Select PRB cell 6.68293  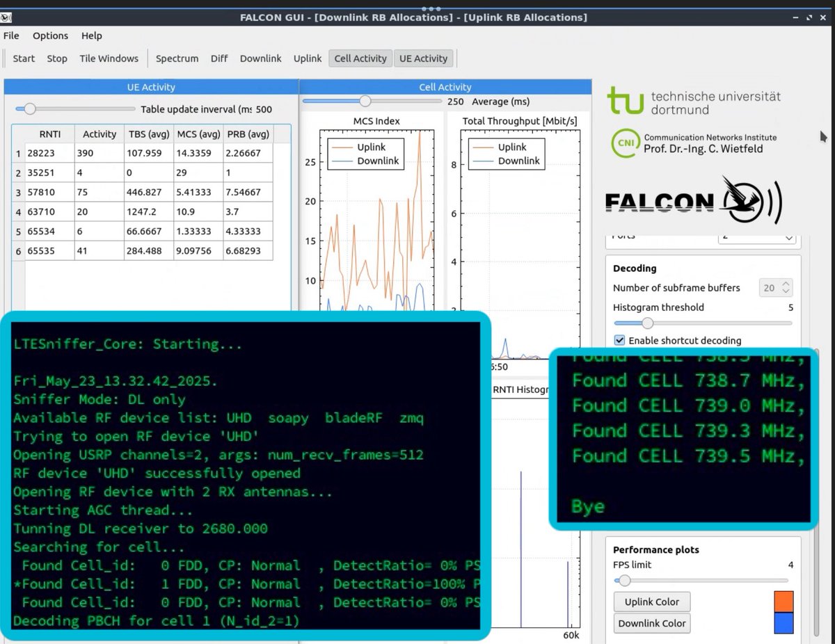click(248, 250)
